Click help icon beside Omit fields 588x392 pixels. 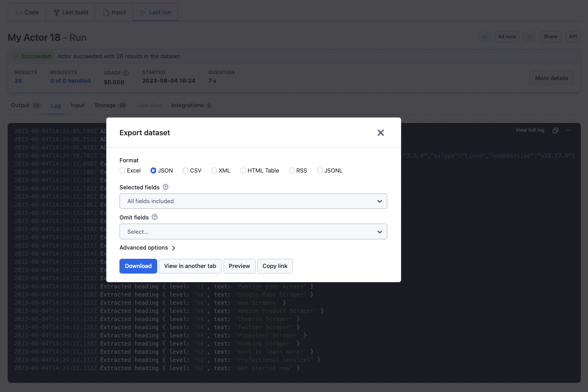pos(155,217)
